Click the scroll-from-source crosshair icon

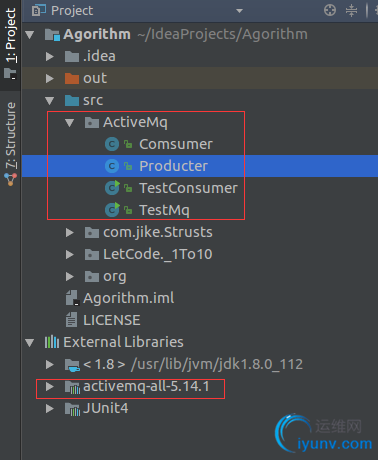330,10
